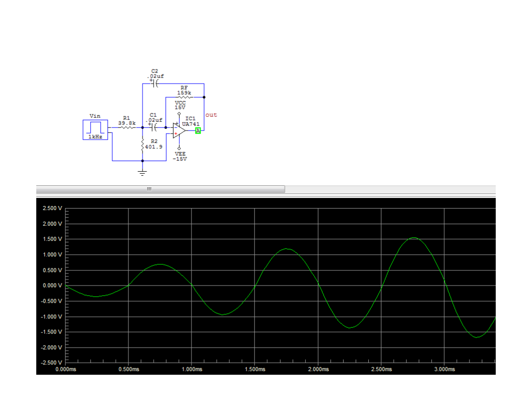This screenshot has width=532, height=411.
Task: Click the horizontal scrollbar thumb
Action: click(161, 189)
